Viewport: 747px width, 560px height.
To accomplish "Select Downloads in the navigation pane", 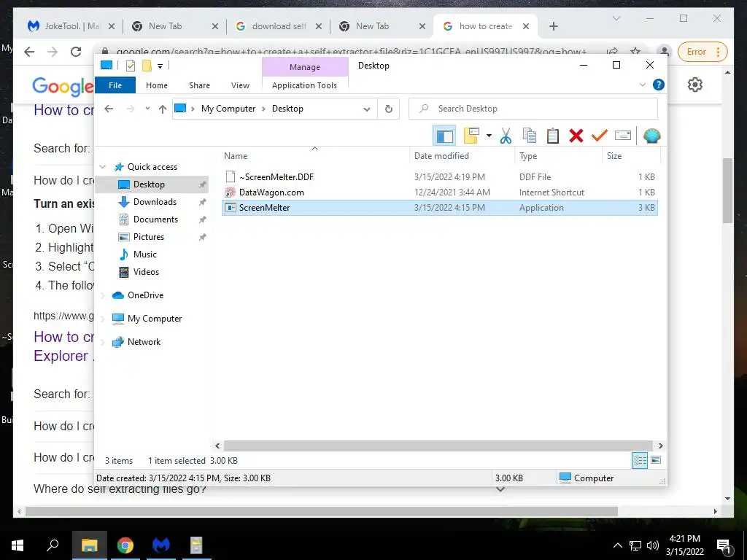I will tap(155, 202).
